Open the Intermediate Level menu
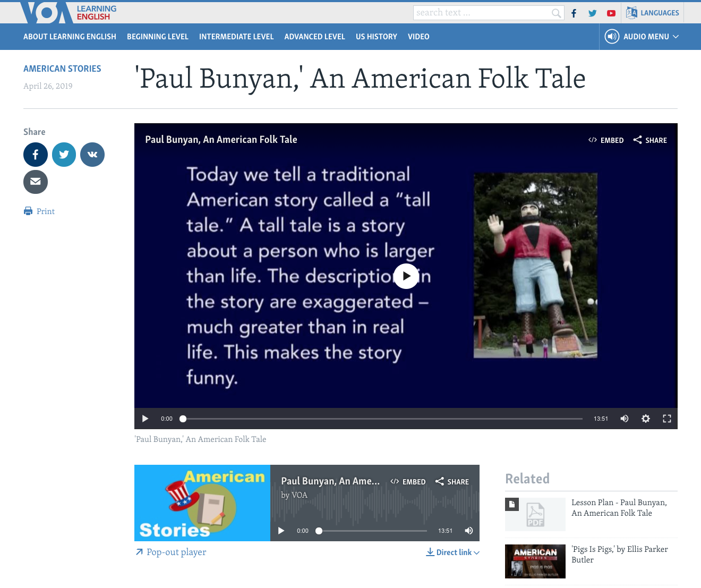Viewport: 701px width, 588px height. coord(236,37)
